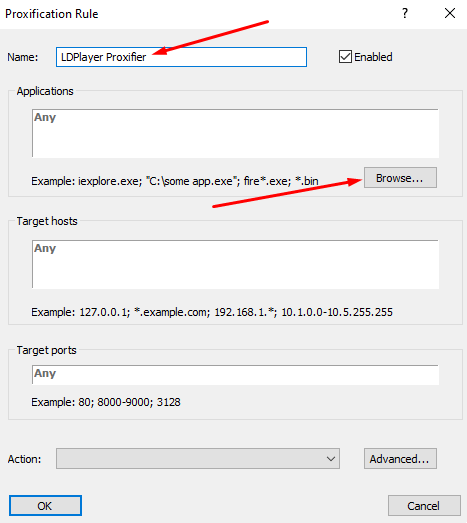Click inside the Target hosts text area
This screenshot has height=523, width=467.
pos(236,264)
